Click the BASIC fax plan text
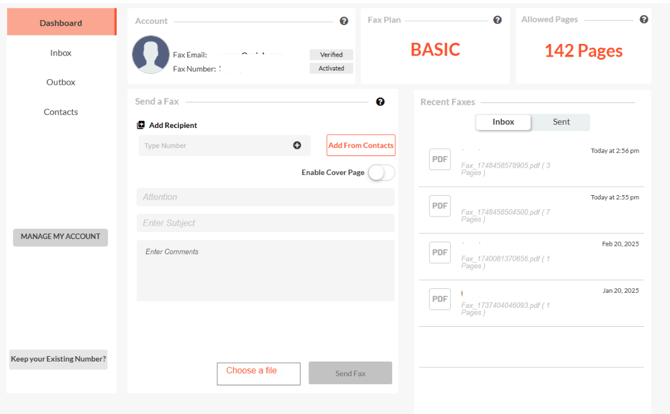Viewport: 670px width, 414px height. click(435, 50)
